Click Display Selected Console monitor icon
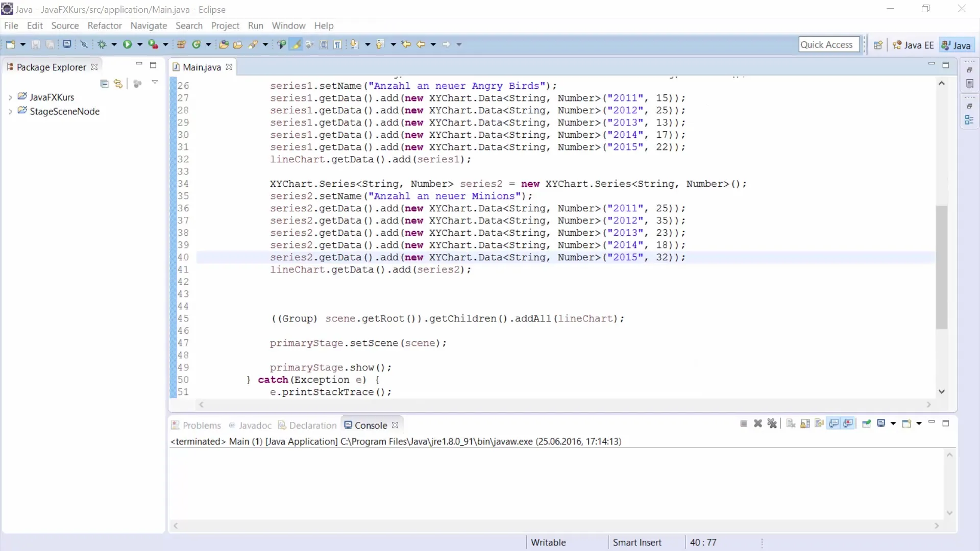This screenshot has width=980, height=551. pyautogui.click(x=881, y=423)
